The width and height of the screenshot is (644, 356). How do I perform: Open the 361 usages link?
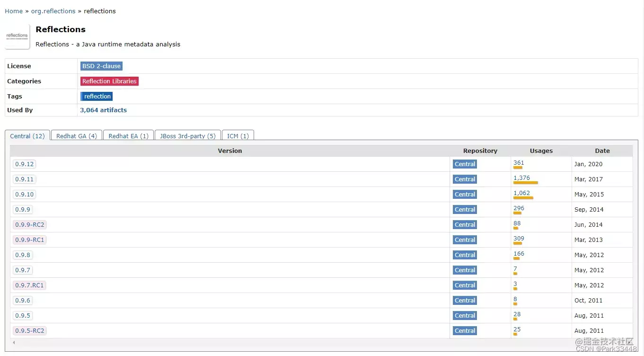pyautogui.click(x=519, y=163)
